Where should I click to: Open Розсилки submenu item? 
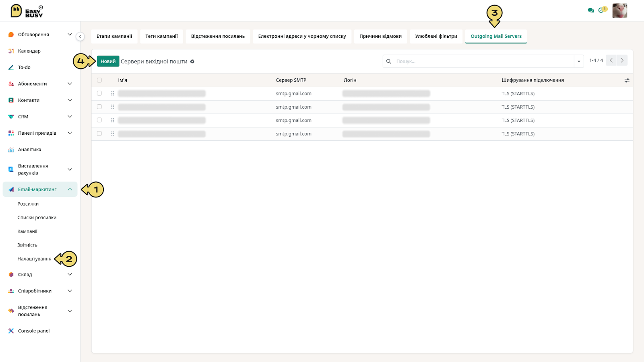point(28,204)
